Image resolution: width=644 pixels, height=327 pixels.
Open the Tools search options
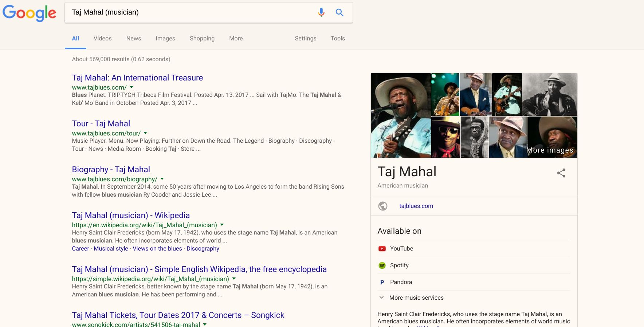pos(338,39)
